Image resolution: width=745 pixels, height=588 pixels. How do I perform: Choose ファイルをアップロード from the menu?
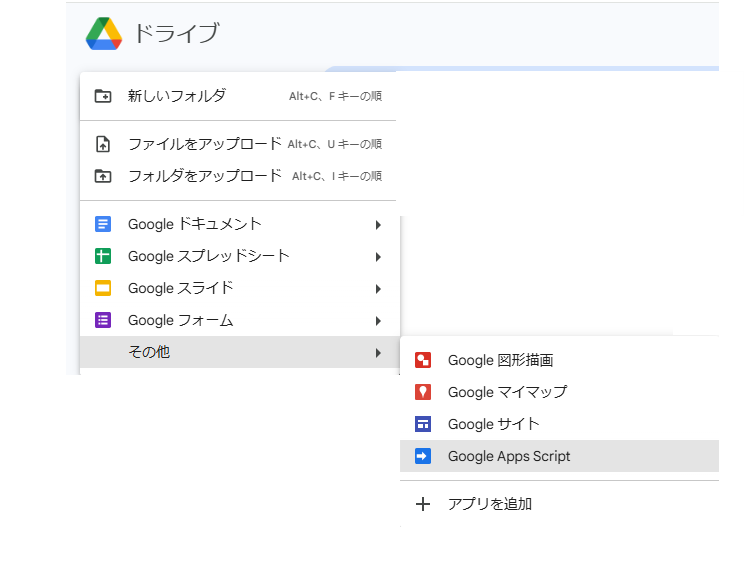[238, 144]
